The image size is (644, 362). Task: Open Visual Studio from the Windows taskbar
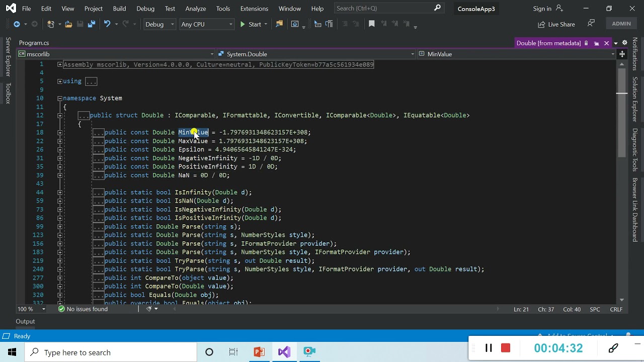(284, 352)
